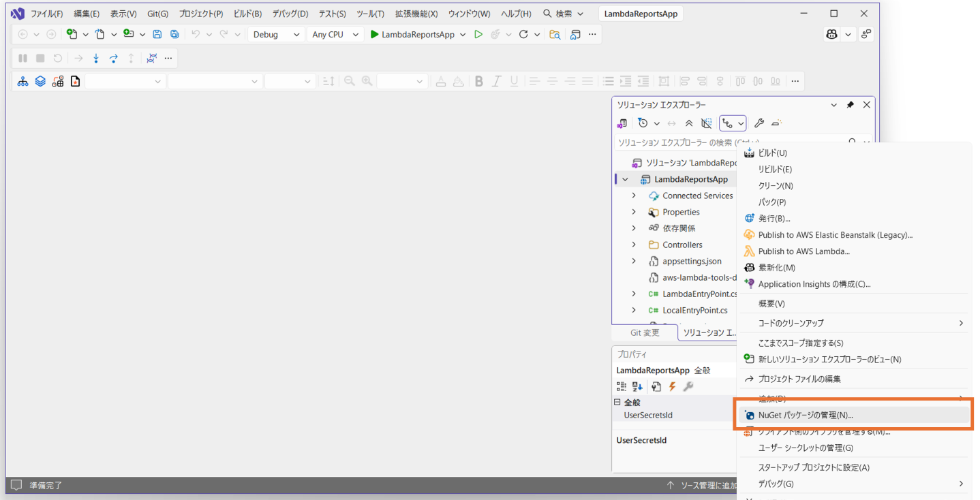This screenshot has width=980, height=500.
Task: Click the Live Share people icon
Action: click(x=866, y=34)
